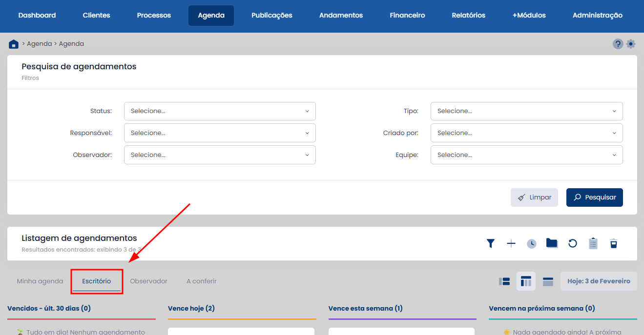Expand the Status dropdown
Screen dimensions: 644x335
coord(220,111)
